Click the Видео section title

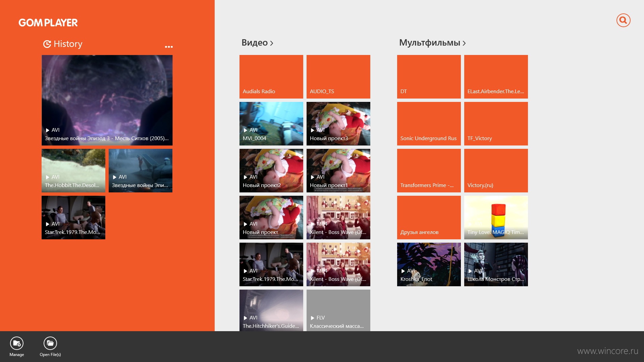click(255, 43)
